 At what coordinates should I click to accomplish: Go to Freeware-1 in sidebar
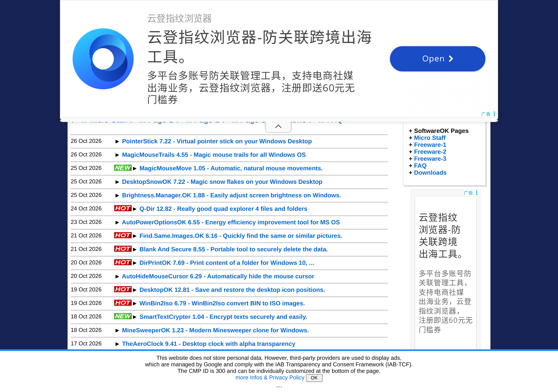tap(430, 145)
